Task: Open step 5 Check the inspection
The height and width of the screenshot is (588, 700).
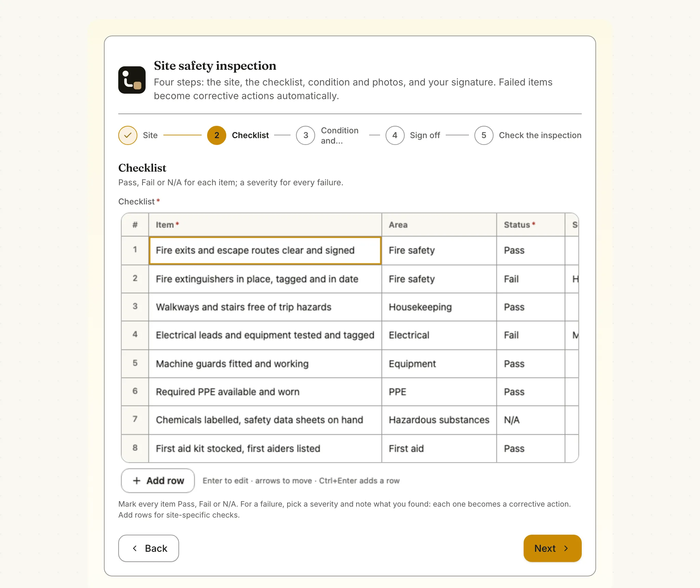Action: (x=528, y=135)
